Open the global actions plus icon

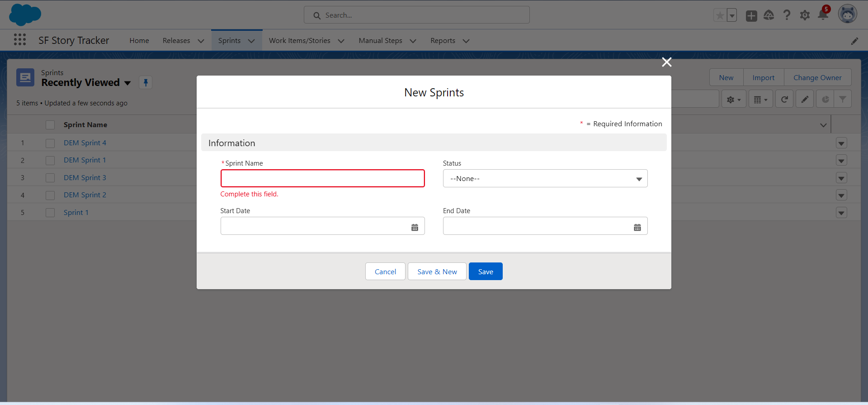[x=751, y=16]
